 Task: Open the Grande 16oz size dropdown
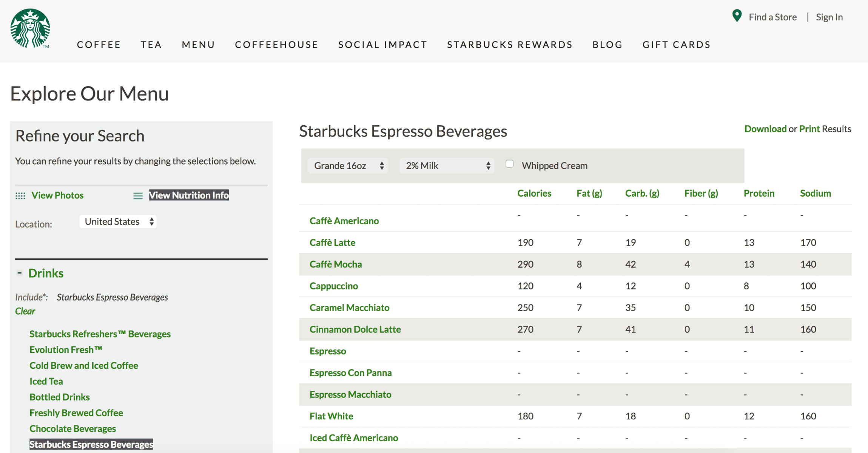[x=348, y=166]
